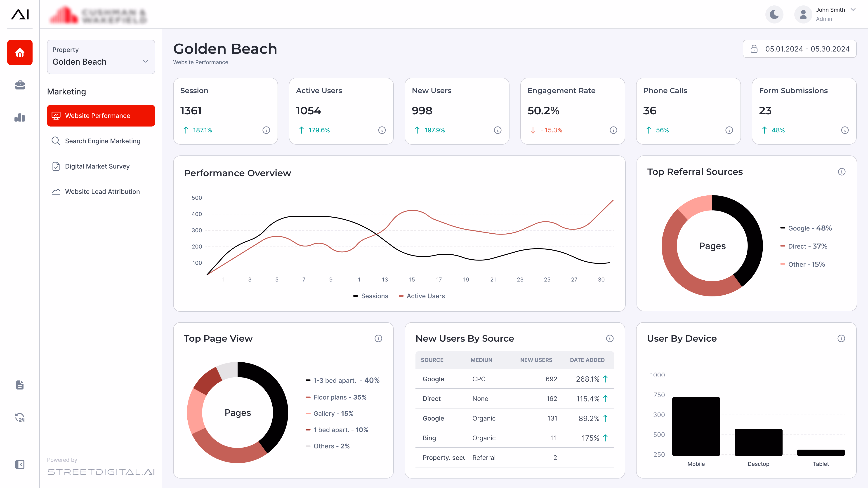Click the Session 1361 value
Viewport: 868px width, 488px height.
tap(191, 111)
